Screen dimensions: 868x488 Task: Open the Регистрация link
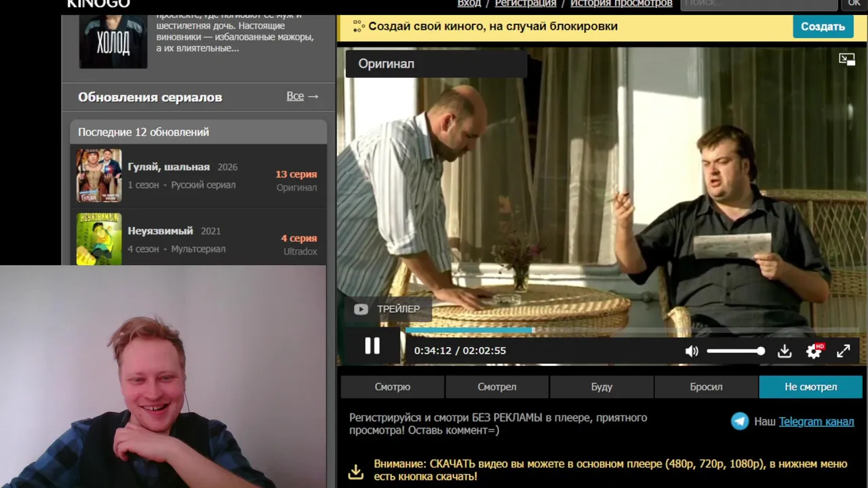(x=526, y=3)
